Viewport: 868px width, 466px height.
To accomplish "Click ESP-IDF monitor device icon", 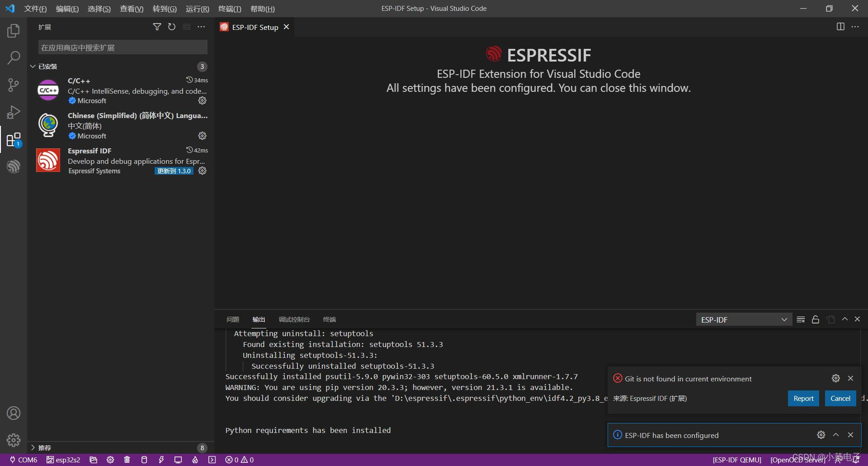I will (178, 460).
